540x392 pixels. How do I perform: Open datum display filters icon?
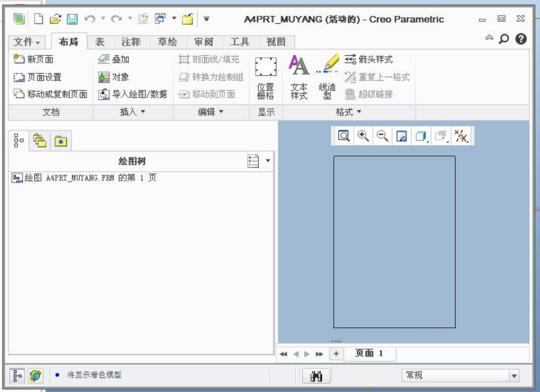click(x=461, y=136)
